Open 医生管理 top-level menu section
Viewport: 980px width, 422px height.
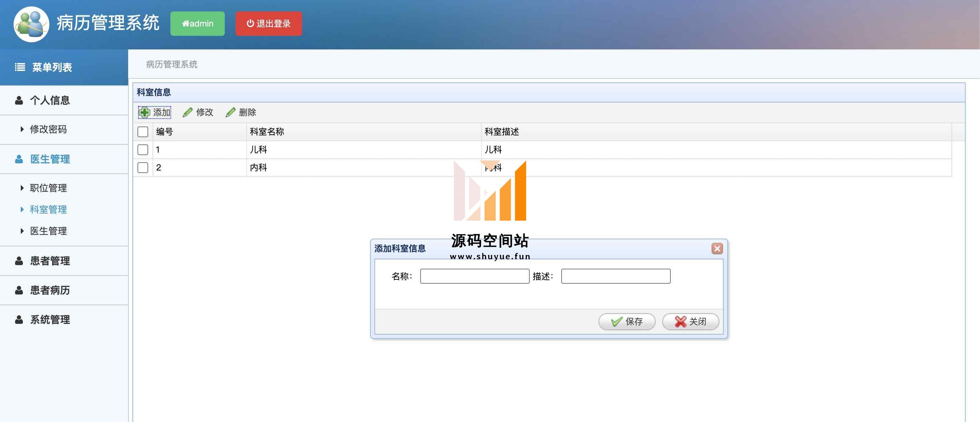point(64,159)
